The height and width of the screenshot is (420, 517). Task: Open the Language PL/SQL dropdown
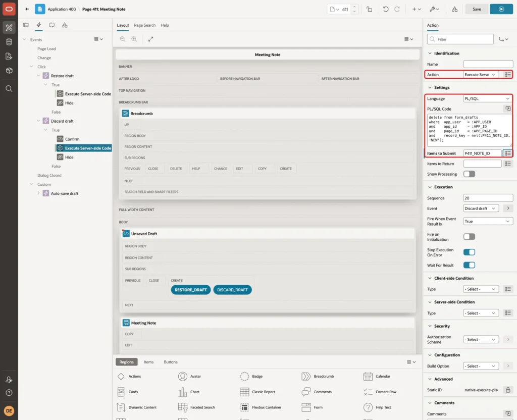[487, 98]
